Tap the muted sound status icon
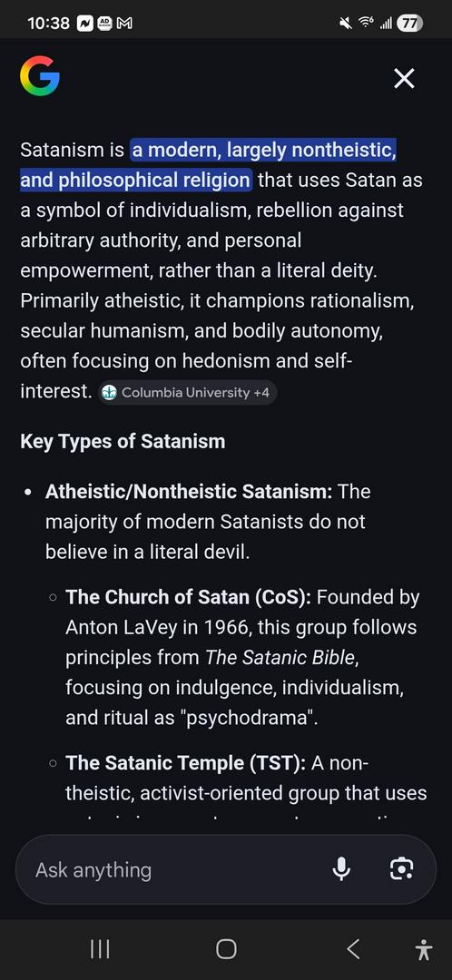452x980 pixels. coord(345,24)
